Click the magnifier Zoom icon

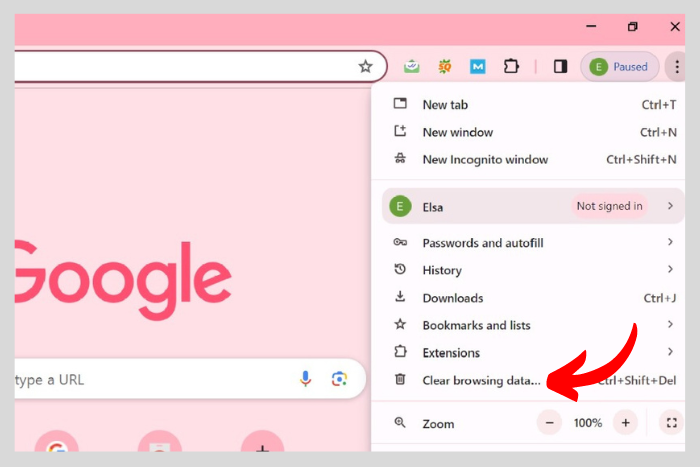400,422
